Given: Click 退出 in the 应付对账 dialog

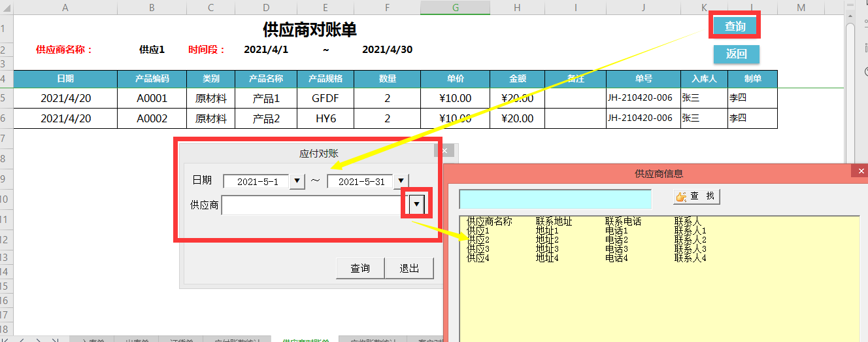Looking at the screenshot, I should (409, 268).
